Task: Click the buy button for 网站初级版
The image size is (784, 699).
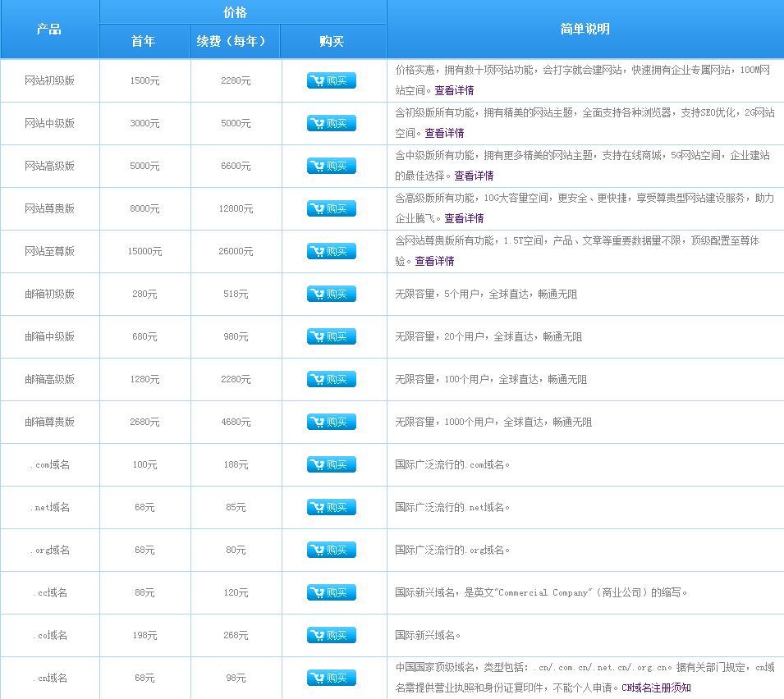Action: (332, 80)
